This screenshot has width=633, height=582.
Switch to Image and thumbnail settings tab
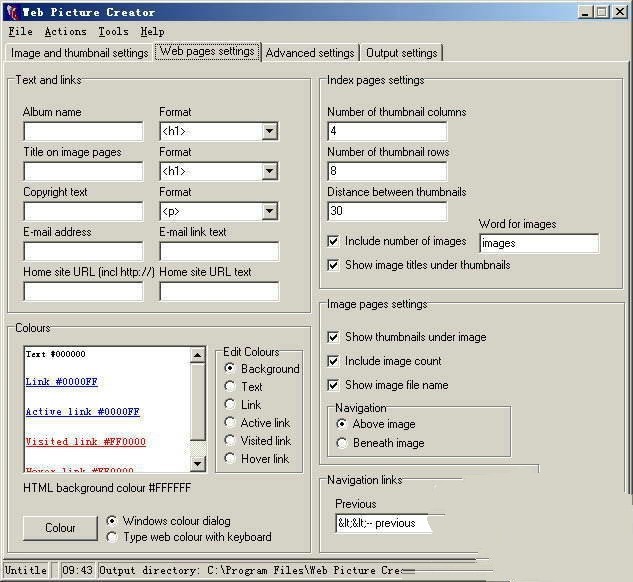(80, 53)
